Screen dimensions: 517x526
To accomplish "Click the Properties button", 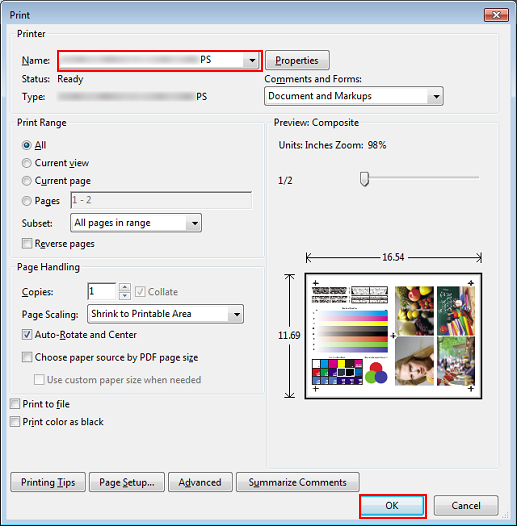I will 297,60.
